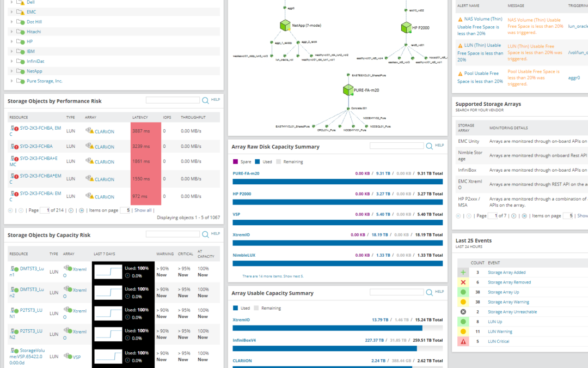Image resolution: width=588 pixels, height=368 pixels.
Task: Open the InfiniDat tree link
Action: pyautogui.click(x=35, y=61)
